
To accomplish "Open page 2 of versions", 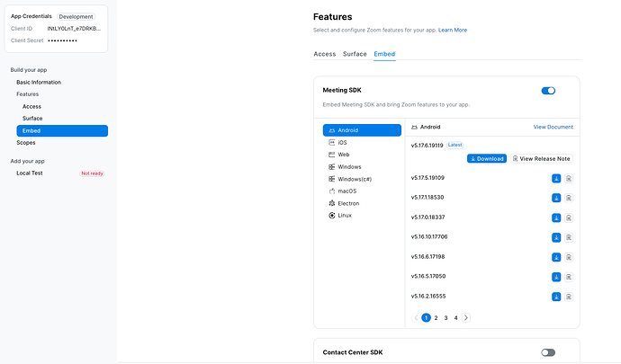I will pos(436,317).
